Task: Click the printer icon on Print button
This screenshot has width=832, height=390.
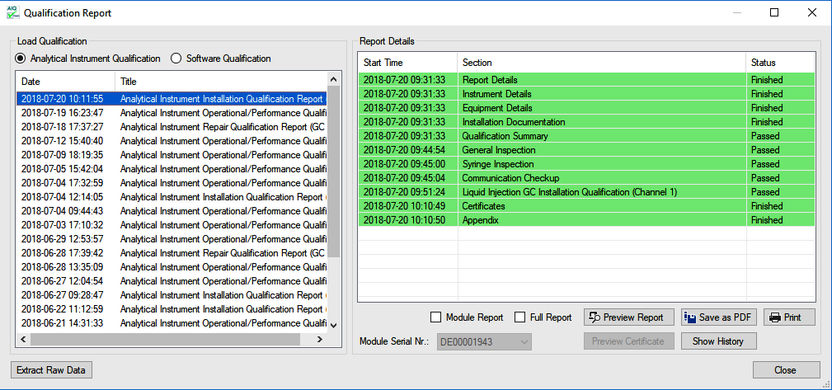Action: [x=775, y=317]
